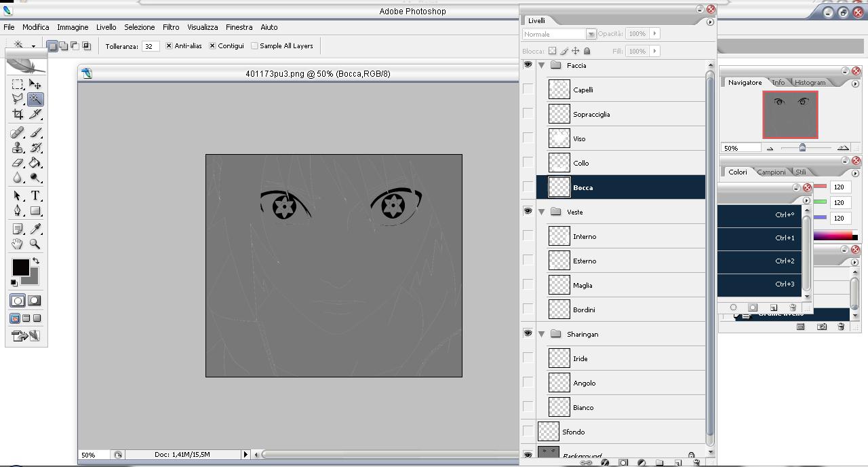Choose the Paint Bucket tool
The height and width of the screenshot is (467, 868).
tap(35, 163)
